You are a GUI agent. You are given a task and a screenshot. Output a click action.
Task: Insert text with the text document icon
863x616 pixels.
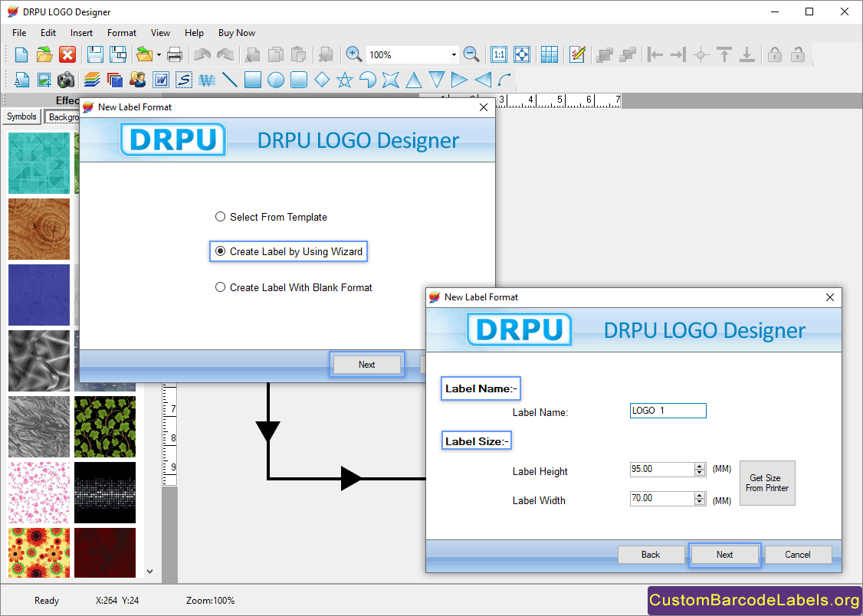21,80
